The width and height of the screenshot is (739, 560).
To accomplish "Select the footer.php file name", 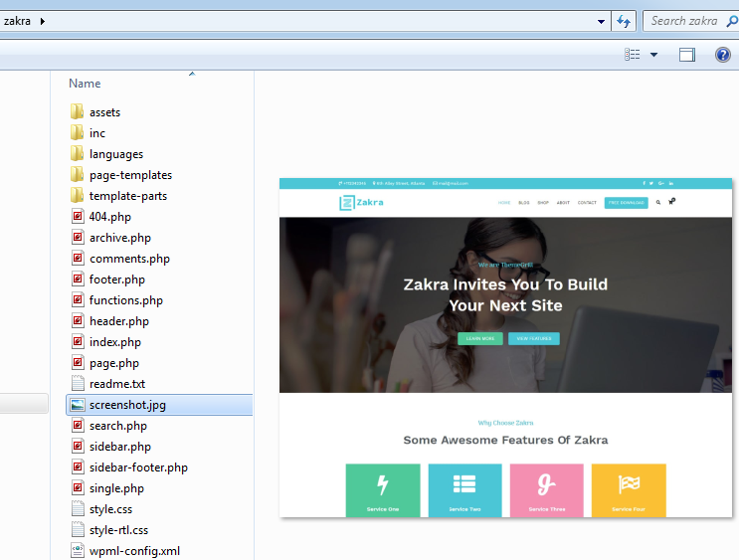I will pyautogui.click(x=117, y=280).
